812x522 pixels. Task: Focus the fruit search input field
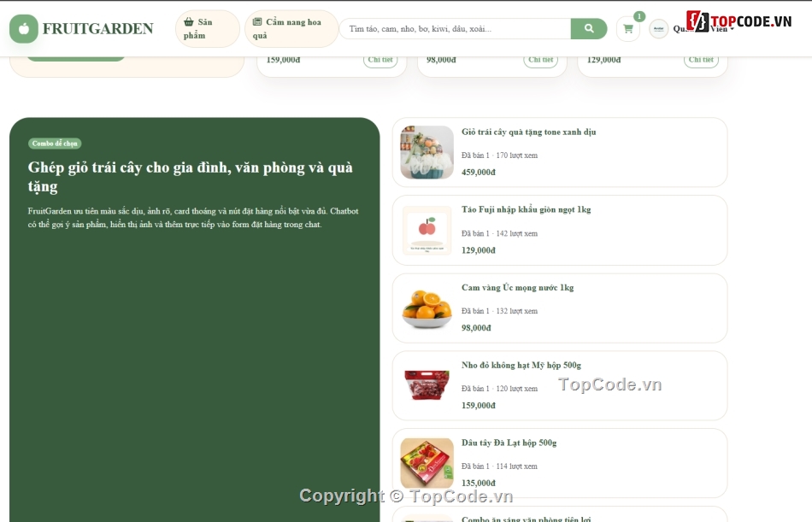(x=456, y=28)
